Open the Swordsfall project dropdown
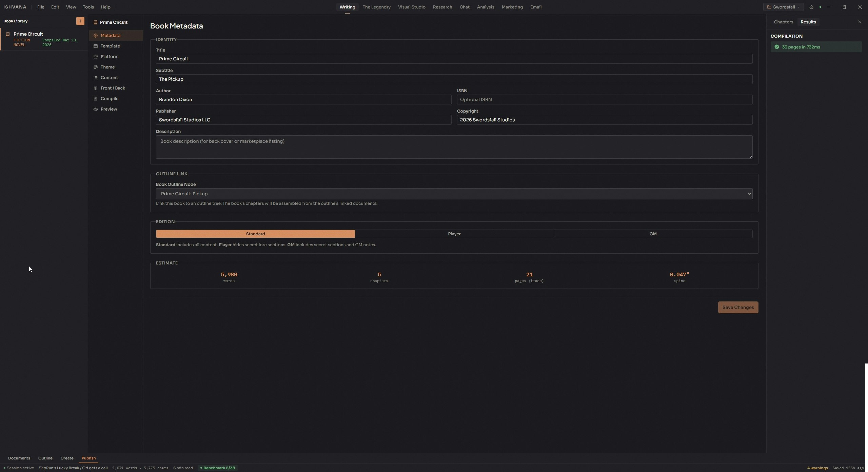Viewport: 868px width, 472px height. 783,7
